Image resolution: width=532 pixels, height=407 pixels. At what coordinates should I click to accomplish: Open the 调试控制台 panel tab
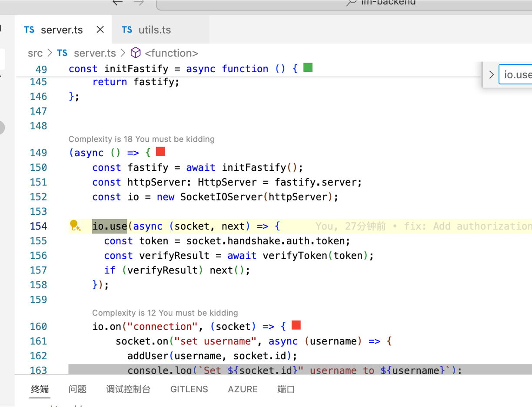[x=128, y=389]
